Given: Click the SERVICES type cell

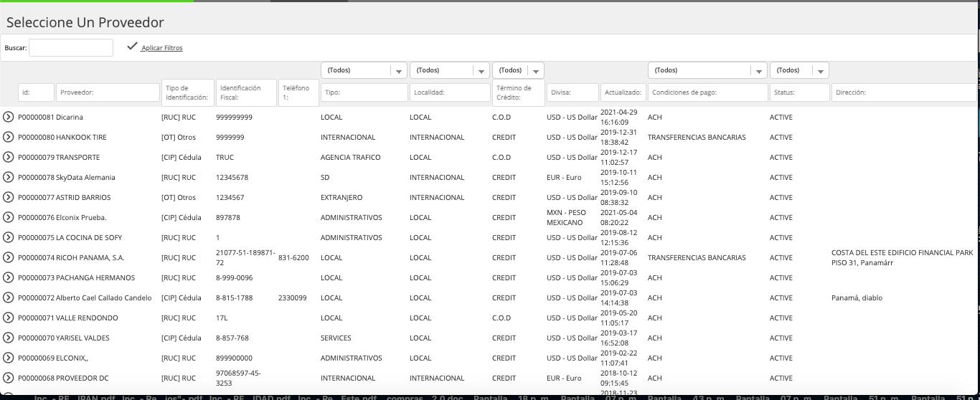Looking at the screenshot, I should click(x=336, y=338).
